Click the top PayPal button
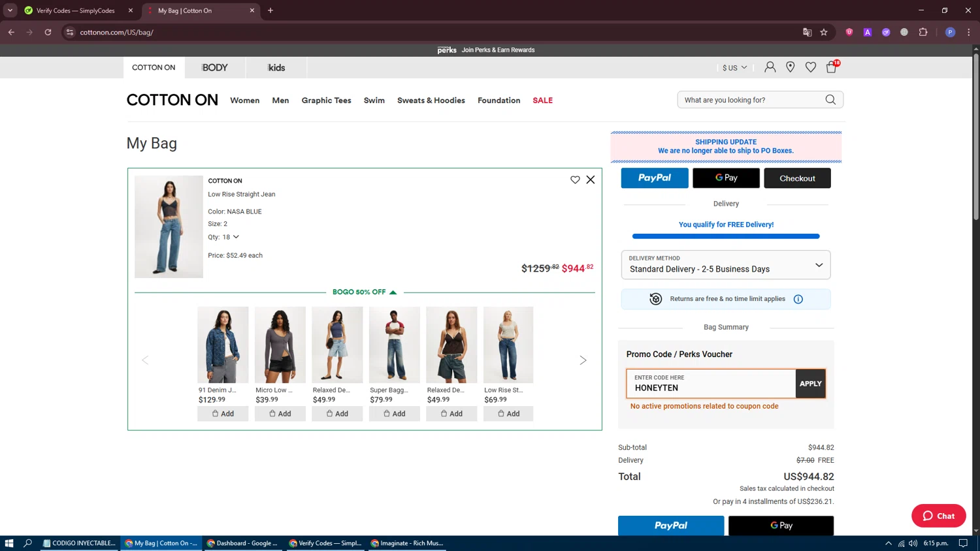The width and height of the screenshot is (980, 551). click(655, 178)
